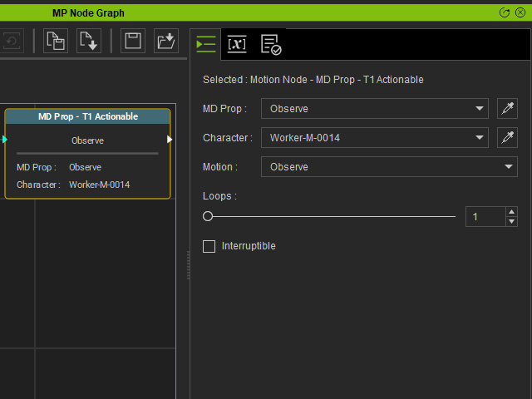Switch to the node properties tab
Viewport: 532px width, 399px height.
(x=206, y=44)
